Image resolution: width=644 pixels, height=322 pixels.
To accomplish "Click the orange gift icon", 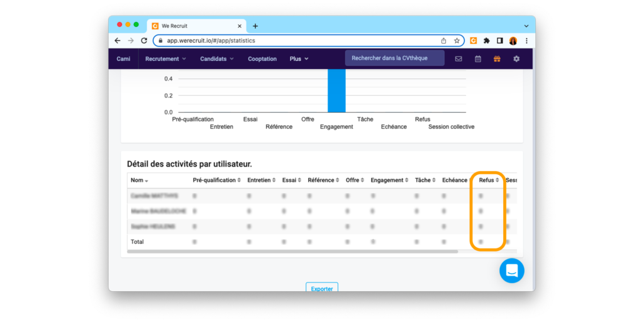I will click(x=497, y=58).
